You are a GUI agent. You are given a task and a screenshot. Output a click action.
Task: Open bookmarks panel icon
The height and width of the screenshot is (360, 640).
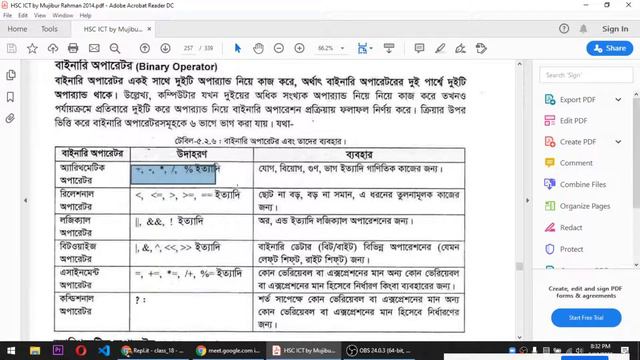[11, 97]
